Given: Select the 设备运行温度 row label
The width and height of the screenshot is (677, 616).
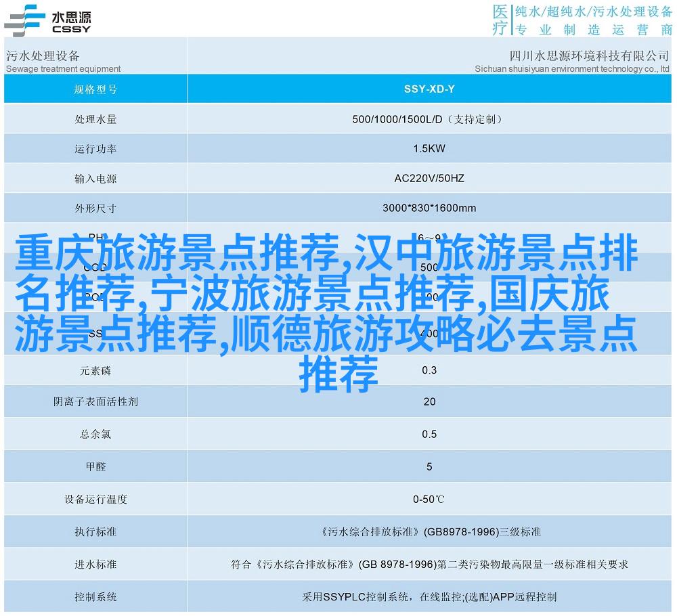Looking at the screenshot, I should coord(96,499).
